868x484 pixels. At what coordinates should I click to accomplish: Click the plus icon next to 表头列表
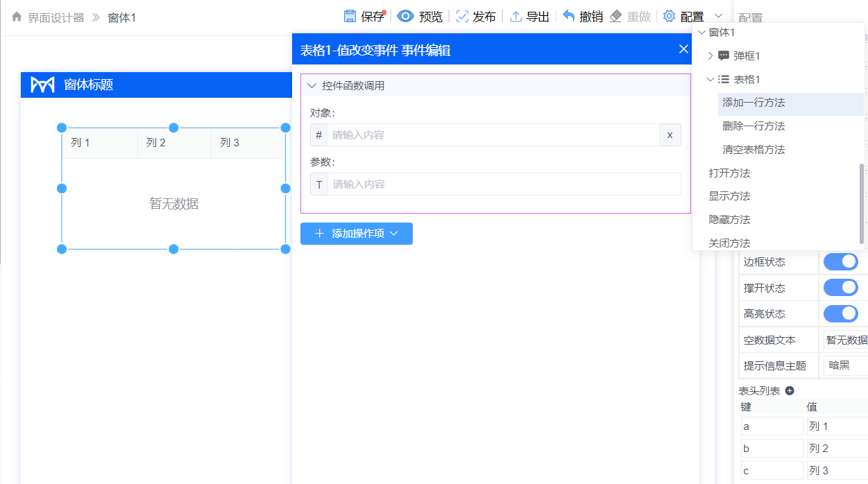[x=790, y=390]
